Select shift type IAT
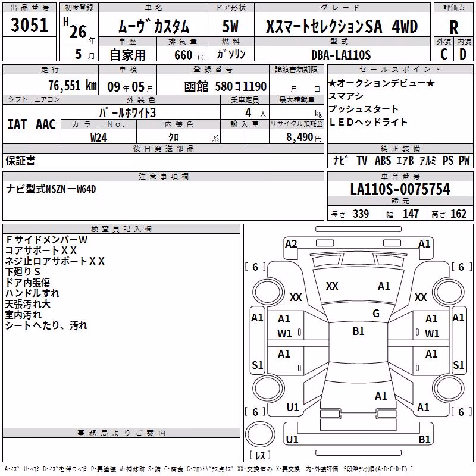This screenshot has height=476, width=476. point(17,124)
